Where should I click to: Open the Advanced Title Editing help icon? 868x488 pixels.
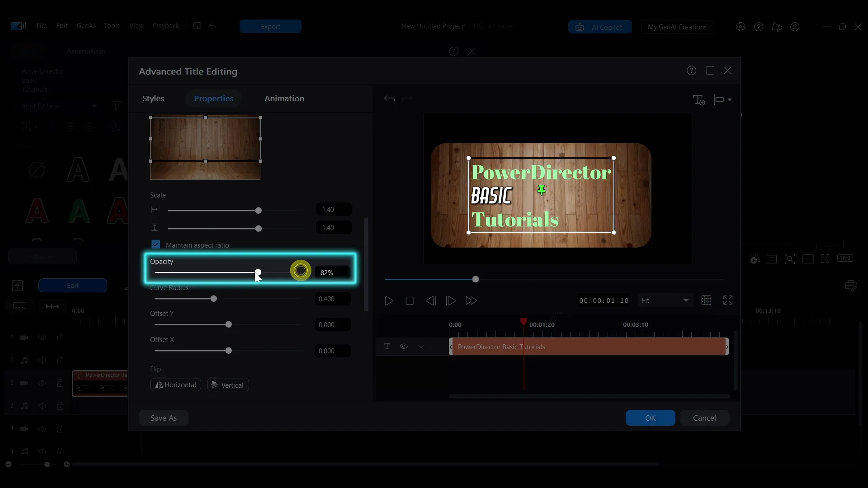click(691, 70)
